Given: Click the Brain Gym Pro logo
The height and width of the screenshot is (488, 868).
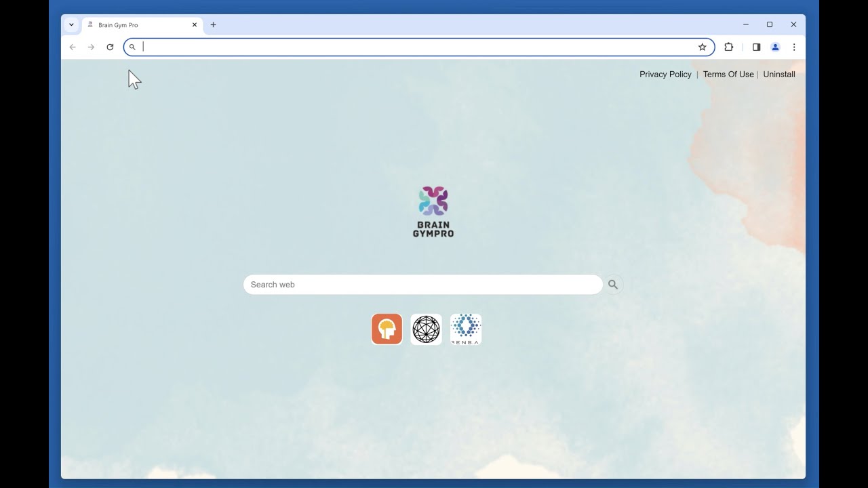Looking at the screenshot, I should pyautogui.click(x=433, y=211).
